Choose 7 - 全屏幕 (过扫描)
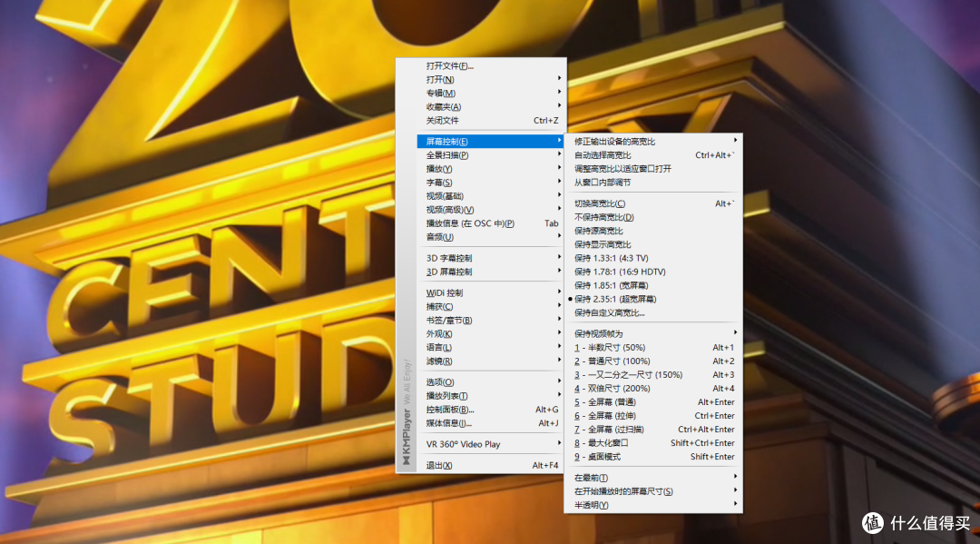 (653, 430)
